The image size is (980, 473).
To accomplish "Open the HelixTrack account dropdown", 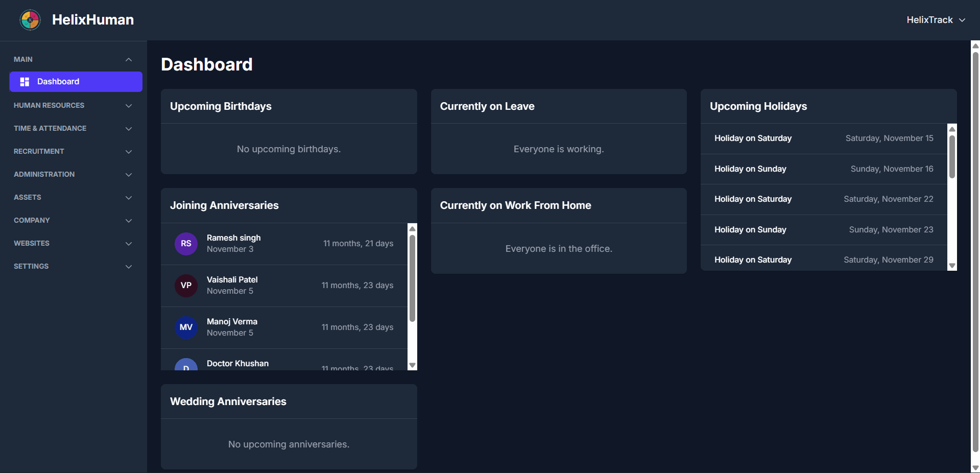I will 936,20.
